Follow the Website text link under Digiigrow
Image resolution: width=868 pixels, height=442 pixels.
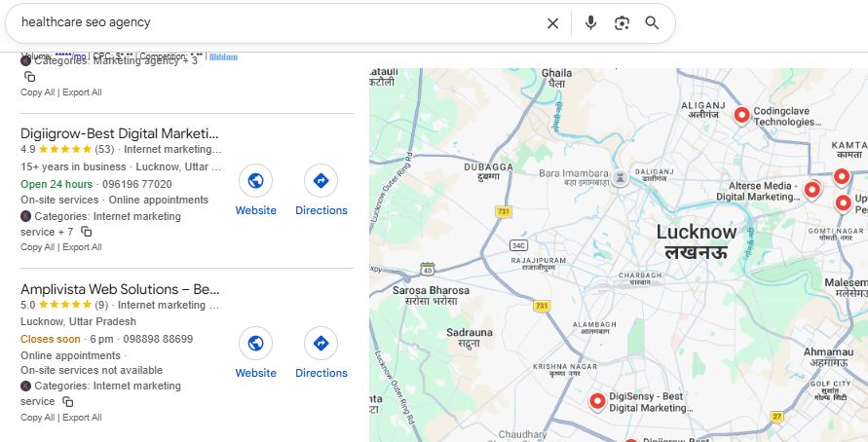coord(256,210)
